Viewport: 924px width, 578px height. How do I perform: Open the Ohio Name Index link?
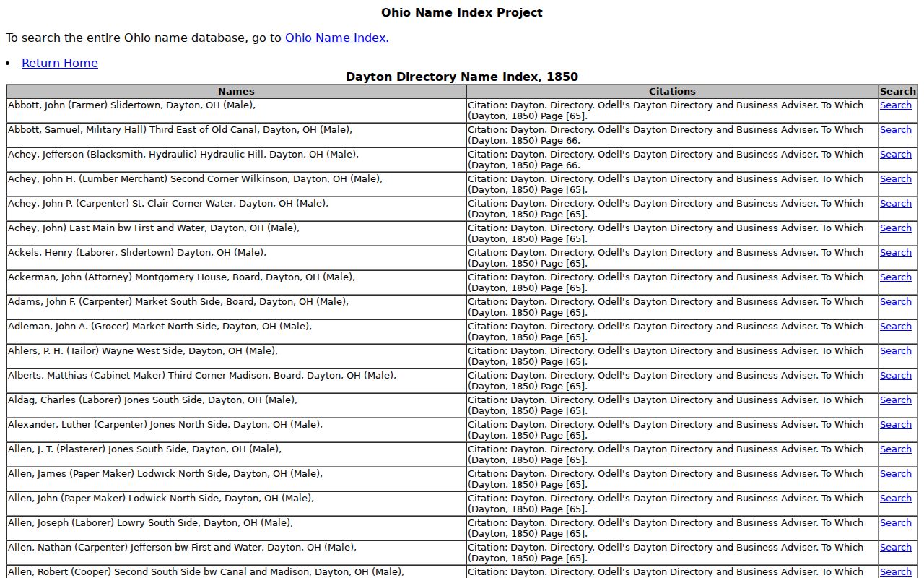pos(337,38)
